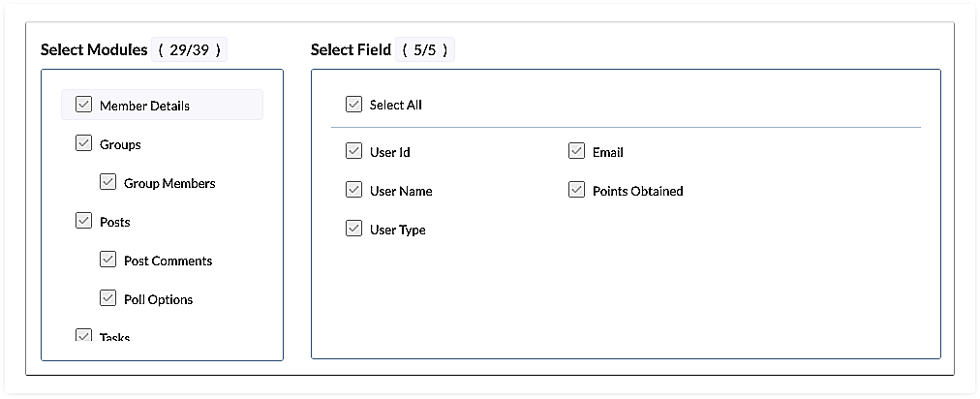Viewport: 980px width, 399px height.
Task: Toggle the User Type field checkbox
Action: click(x=353, y=229)
